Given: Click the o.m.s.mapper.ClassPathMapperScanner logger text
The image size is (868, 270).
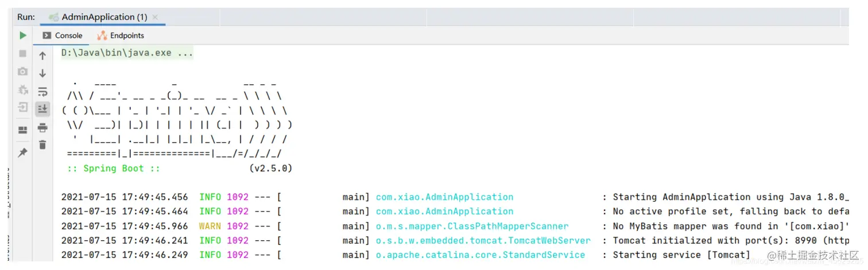Looking at the screenshot, I should click(x=472, y=226).
